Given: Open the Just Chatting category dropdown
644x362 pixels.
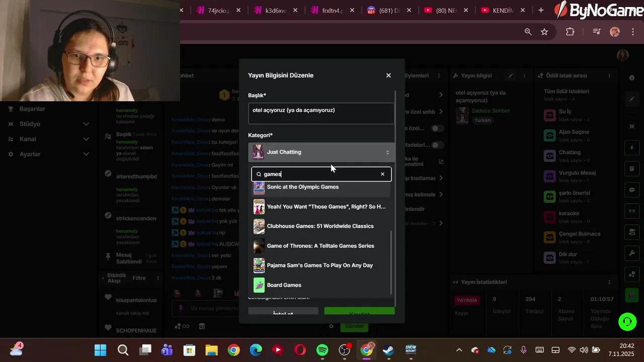Looking at the screenshot, I should [321, 152].
